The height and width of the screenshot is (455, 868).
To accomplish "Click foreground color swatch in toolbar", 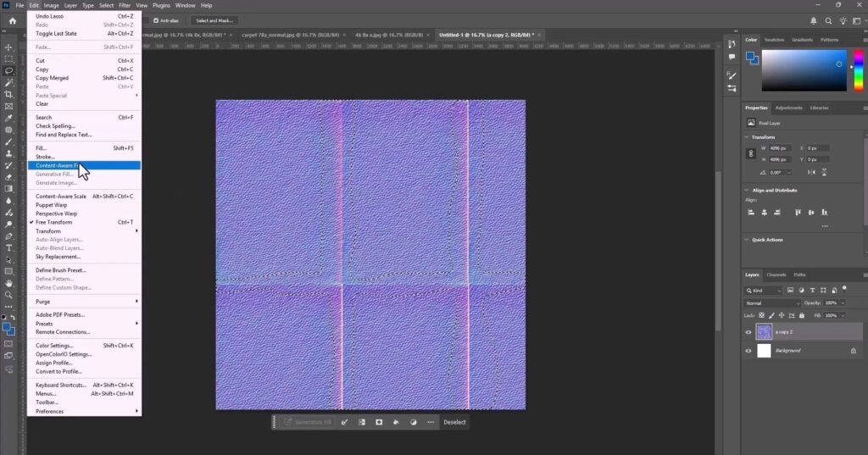I will pyautogui.click(x=7, y=327).
